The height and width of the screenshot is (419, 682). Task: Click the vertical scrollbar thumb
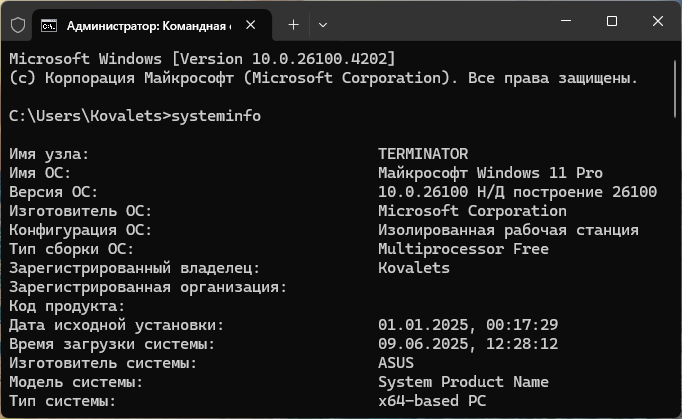675,89
